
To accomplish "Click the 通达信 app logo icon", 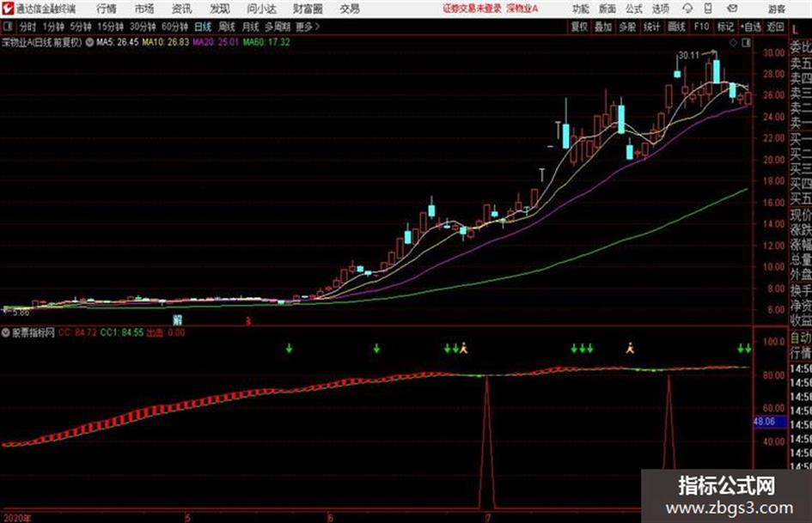I will pos(7,9).
